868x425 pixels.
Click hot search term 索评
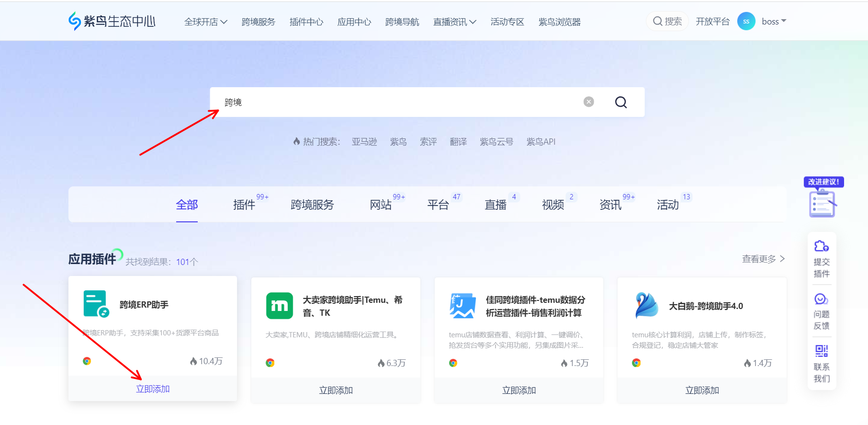tap(428, 142)
